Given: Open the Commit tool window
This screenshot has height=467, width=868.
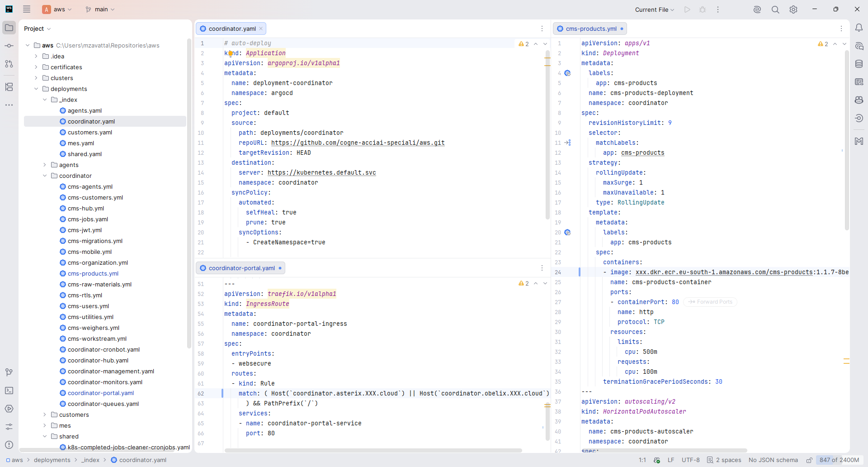Looking at the screenshot, I should [9, 46].
